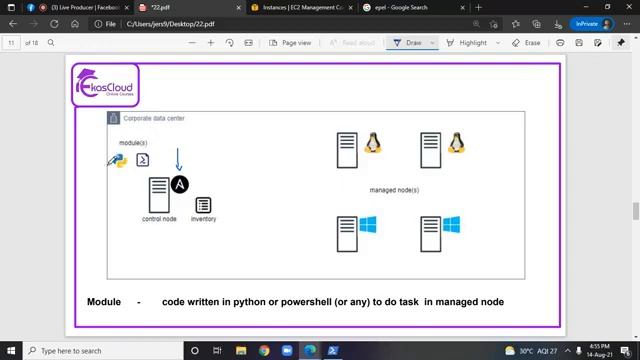Click the microphone tray icon

click(578, 351)
